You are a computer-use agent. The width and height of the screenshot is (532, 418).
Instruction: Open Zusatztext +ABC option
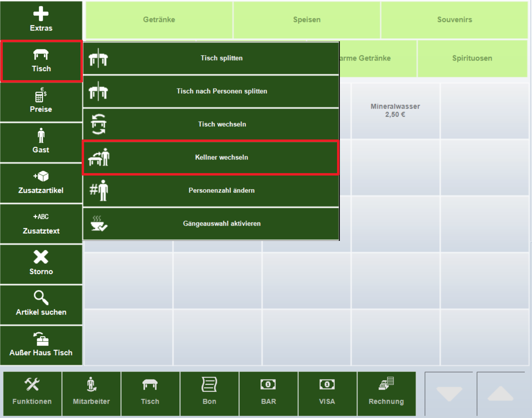(x=41, y=224)
